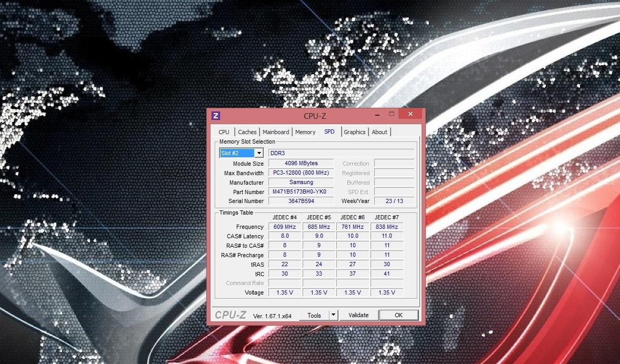Image resolution: width=620 pixels, height=364 pixels.
Task: Click the Max Bandwidth label
Action: (x=244, y=173)
